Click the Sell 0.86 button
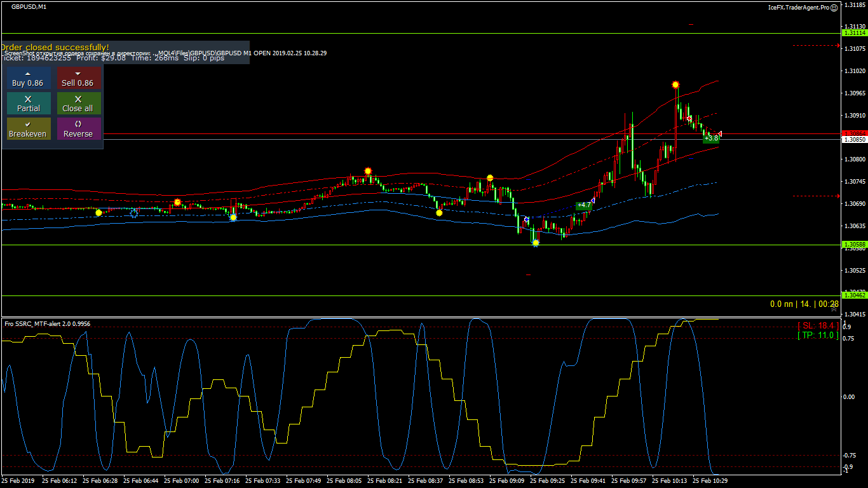Image resolution: width=868 pixels, height=488 pixels. (79, 78)
